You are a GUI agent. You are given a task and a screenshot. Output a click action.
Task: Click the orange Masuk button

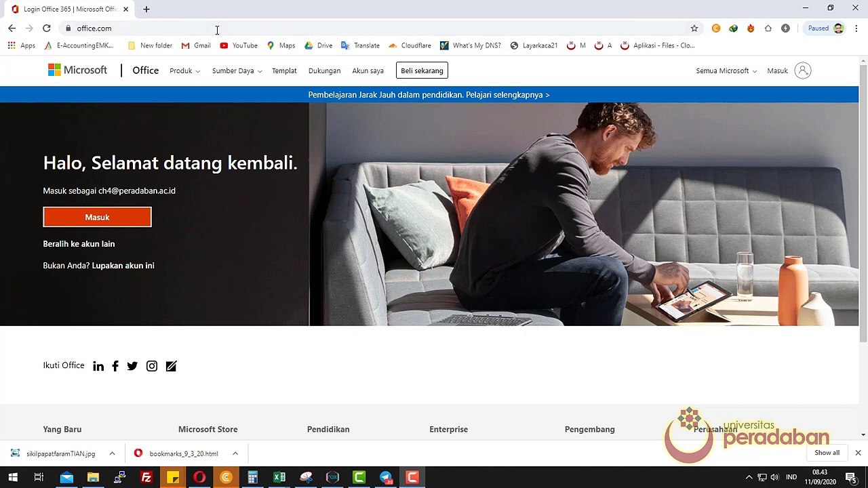97,217
